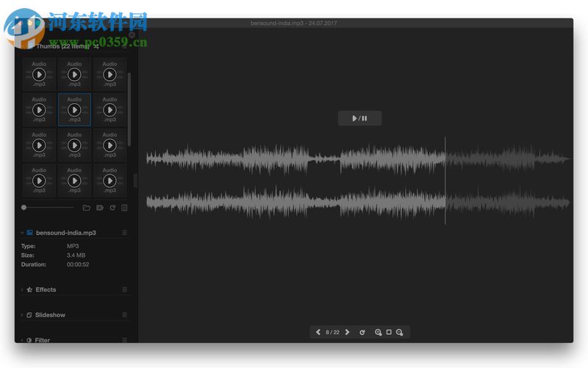Select fourth row's last audio thumbnail

pos(110,180)
